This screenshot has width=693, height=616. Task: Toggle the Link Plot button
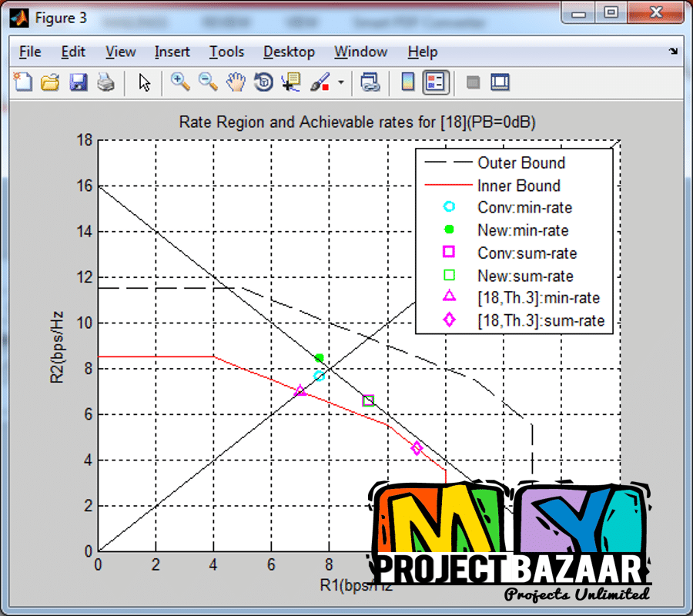[x=370, y=82]
